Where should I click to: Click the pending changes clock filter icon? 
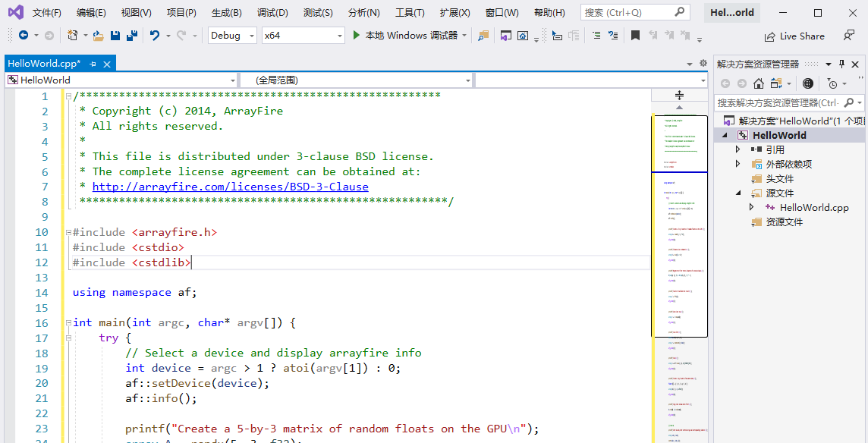pos(832,83)
